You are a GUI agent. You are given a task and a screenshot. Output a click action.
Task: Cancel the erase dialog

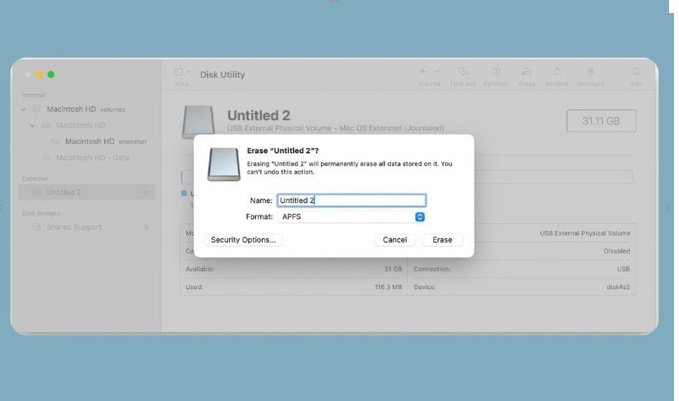394,240
